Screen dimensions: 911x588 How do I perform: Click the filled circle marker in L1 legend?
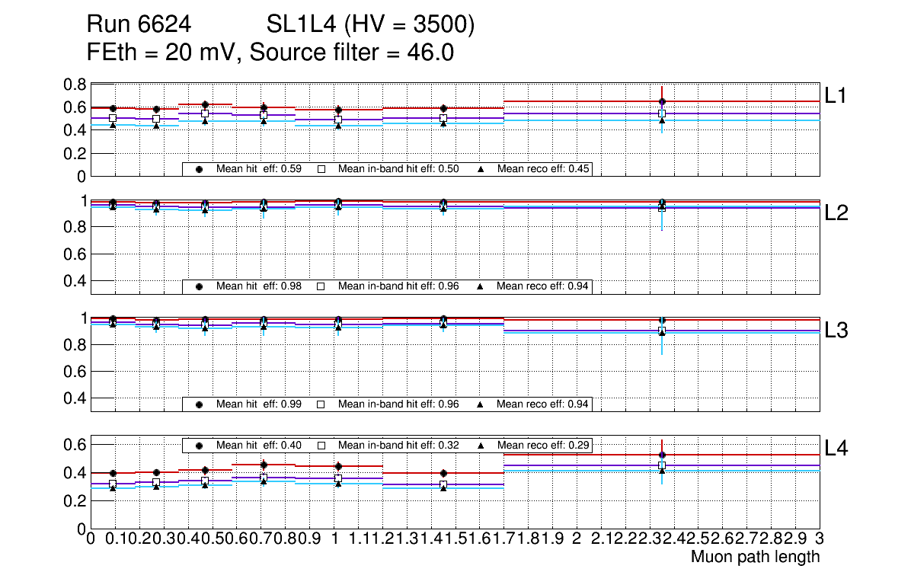199,169
